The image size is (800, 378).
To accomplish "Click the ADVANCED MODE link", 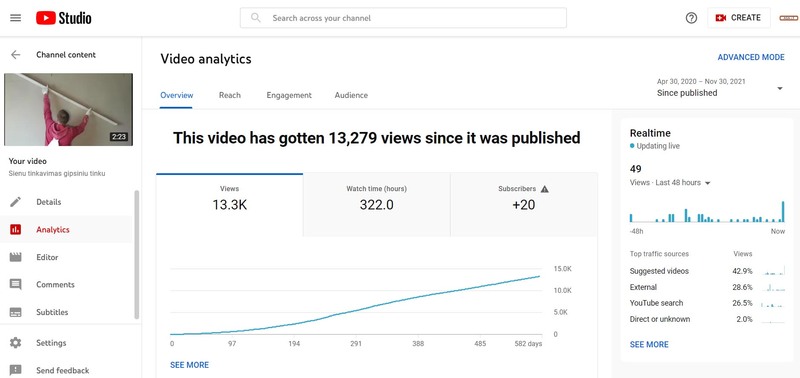I will [x=751, y=58].
